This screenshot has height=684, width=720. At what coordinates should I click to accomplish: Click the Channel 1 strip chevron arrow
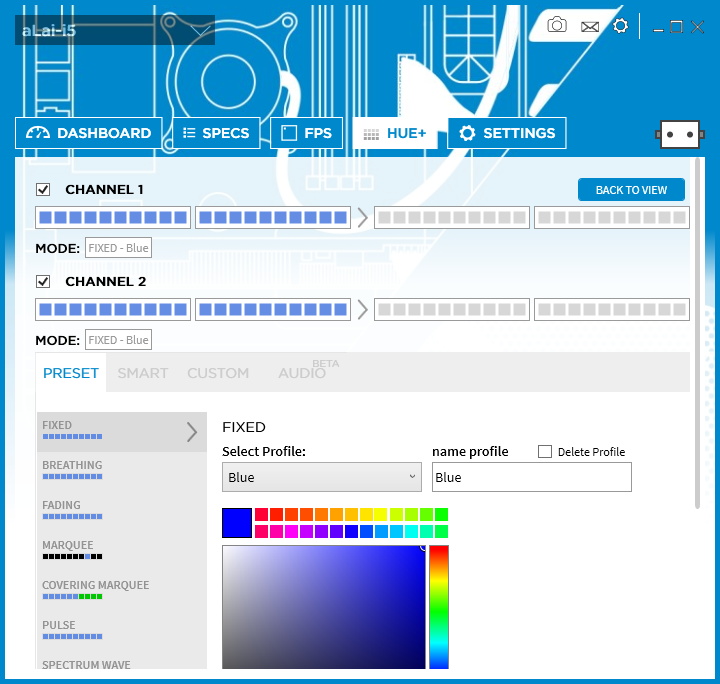click(x=362, y=217)
